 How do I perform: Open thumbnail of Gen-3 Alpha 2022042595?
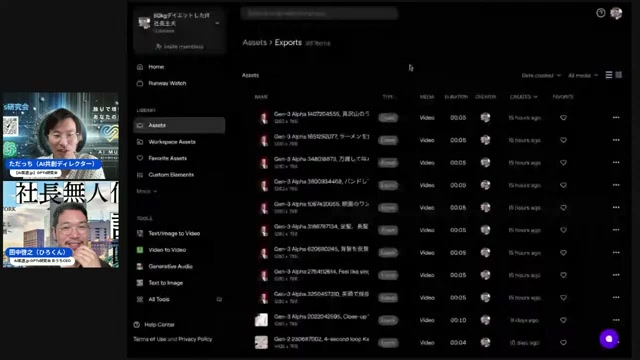click(261, 320)
